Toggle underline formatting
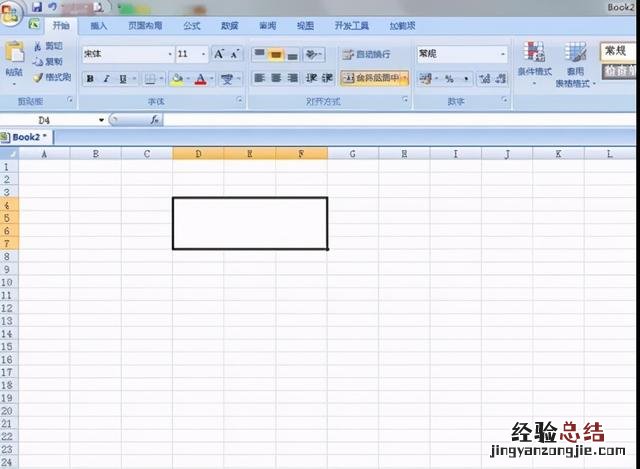The width and height of the screenshot is (640, 469). click(123, 79)
